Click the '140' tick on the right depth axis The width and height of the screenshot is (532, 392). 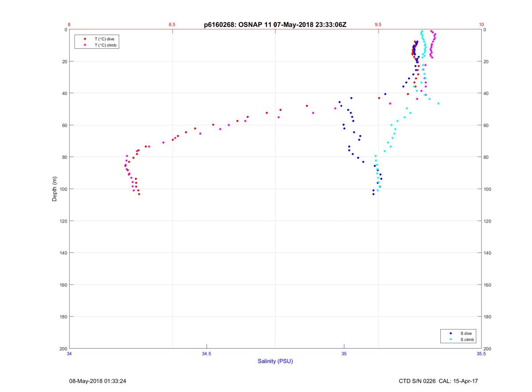point(488,253)
